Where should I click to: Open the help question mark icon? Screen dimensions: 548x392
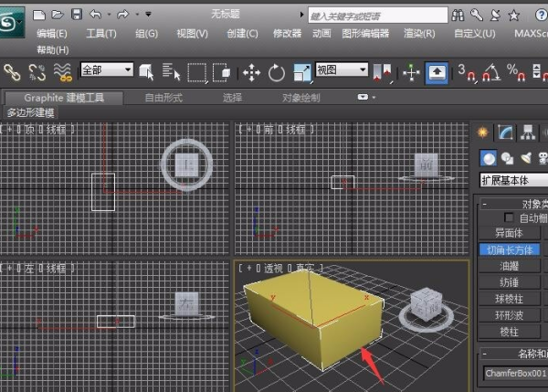[541, 15]
